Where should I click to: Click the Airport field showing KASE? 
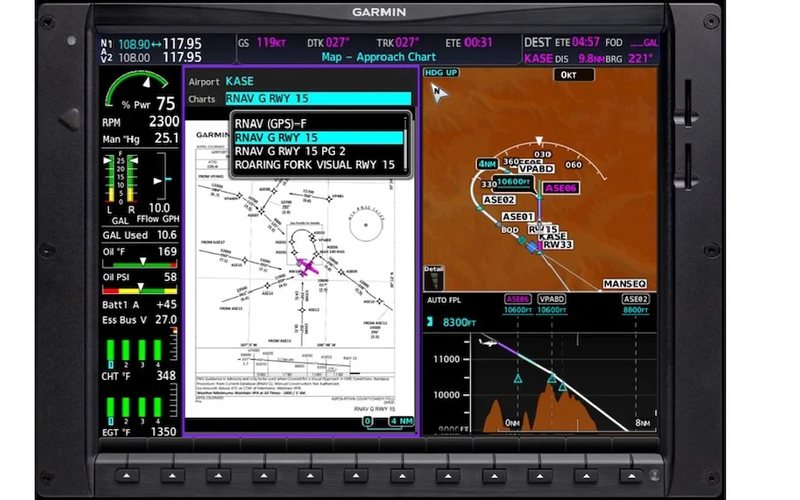[240, 81]
